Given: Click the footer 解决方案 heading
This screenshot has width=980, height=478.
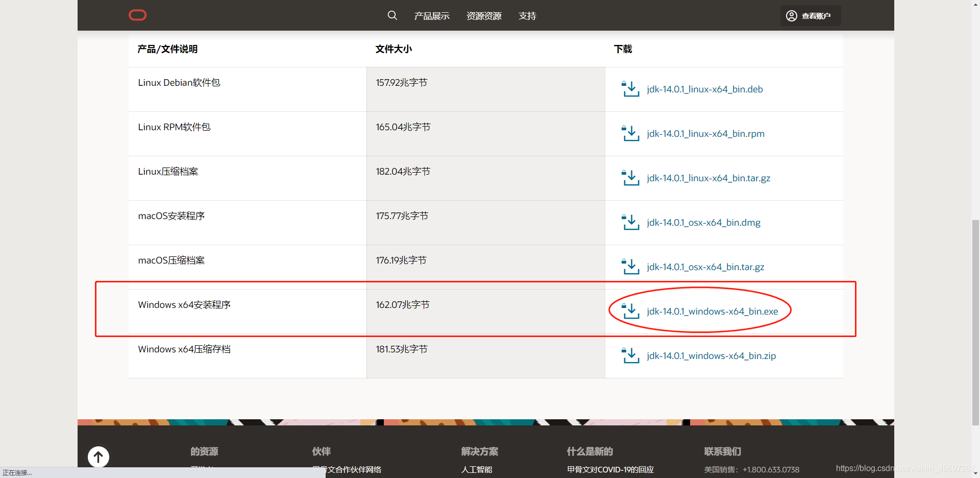Looking at the screenshot, I should [x=480, y=451].
